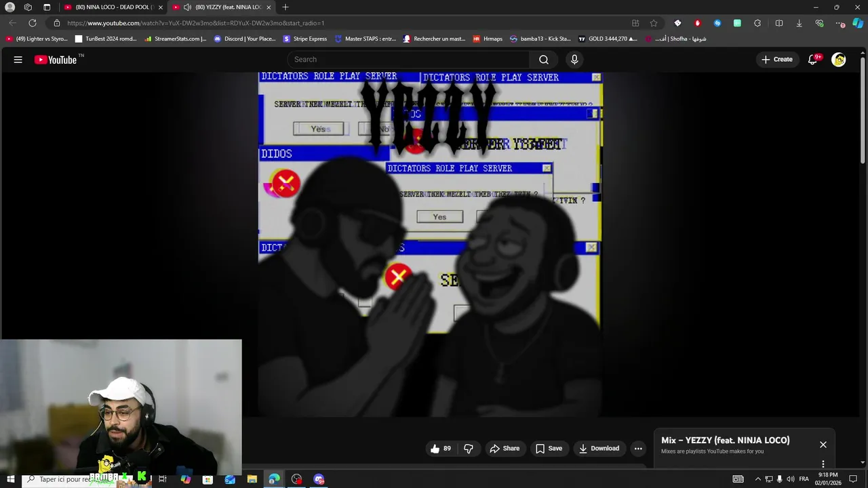
Task: Open Lighter vs Styro bookmark
Action: click(37, 39)
